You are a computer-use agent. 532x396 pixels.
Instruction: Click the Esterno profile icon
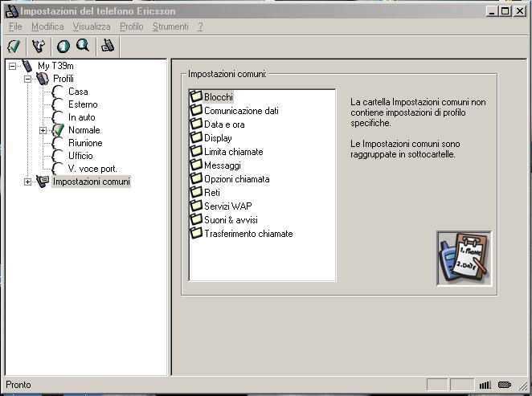coord(58,104)
